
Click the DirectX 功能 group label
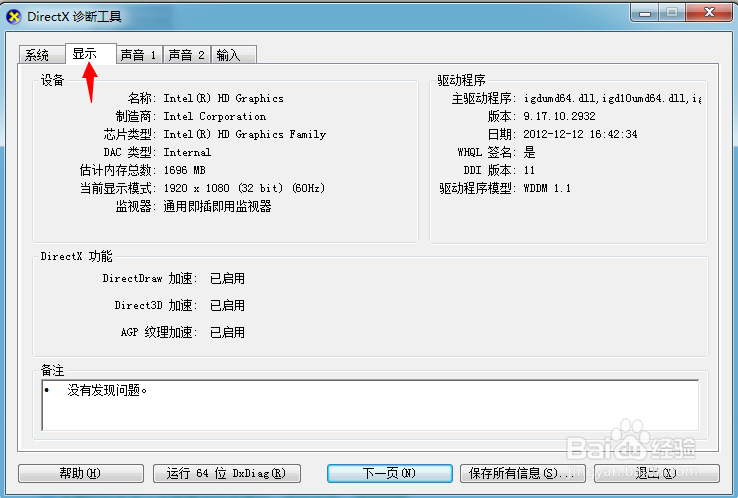coord(76,257)
